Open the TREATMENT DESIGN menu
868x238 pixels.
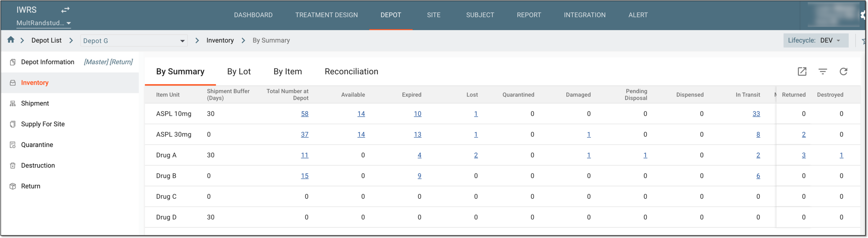[326, 15]
